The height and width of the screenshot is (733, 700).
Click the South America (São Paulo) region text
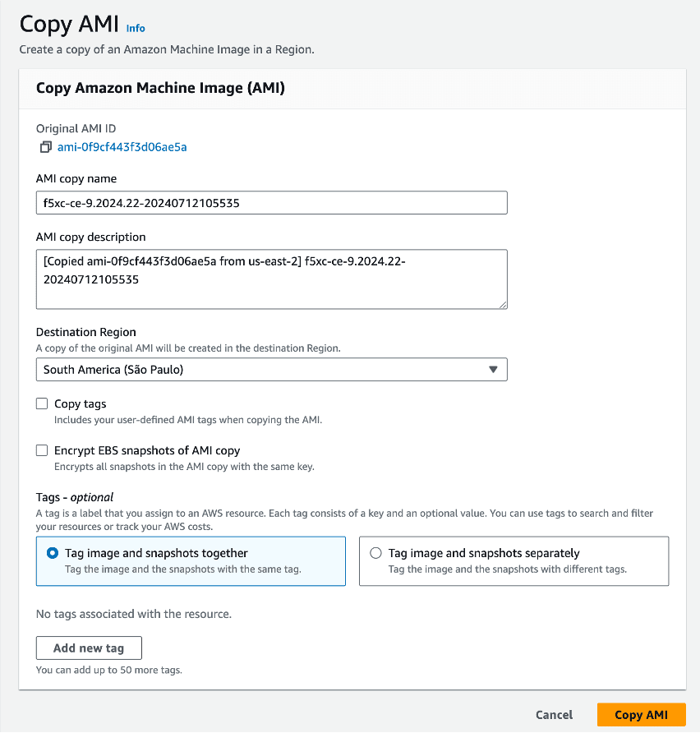(x=113, y=370)
